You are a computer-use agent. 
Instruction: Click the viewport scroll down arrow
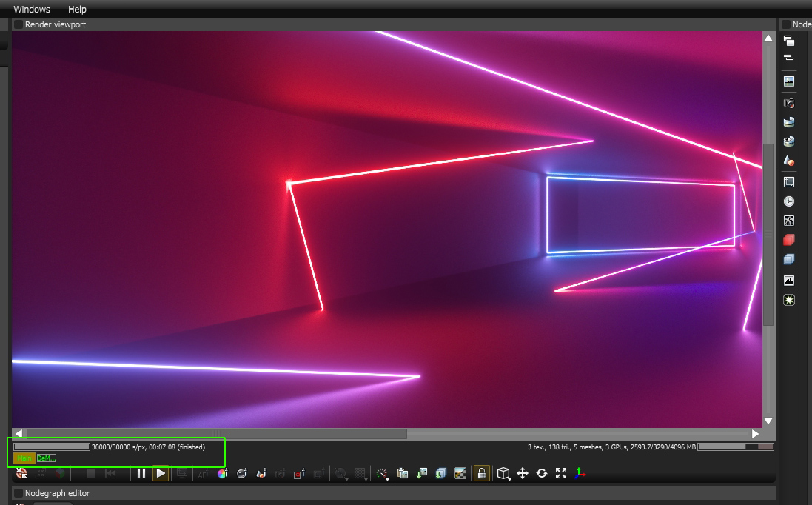pyautogui.click(x=768, y=421)
